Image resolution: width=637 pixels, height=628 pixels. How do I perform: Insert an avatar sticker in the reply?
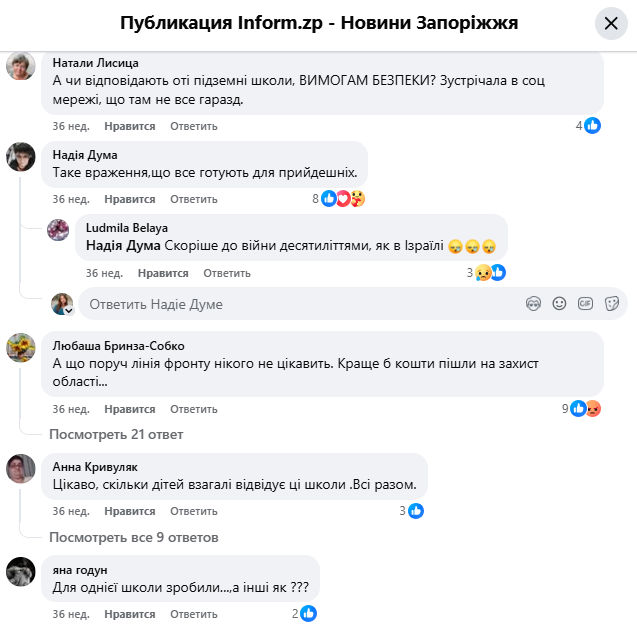click(534, 303)
